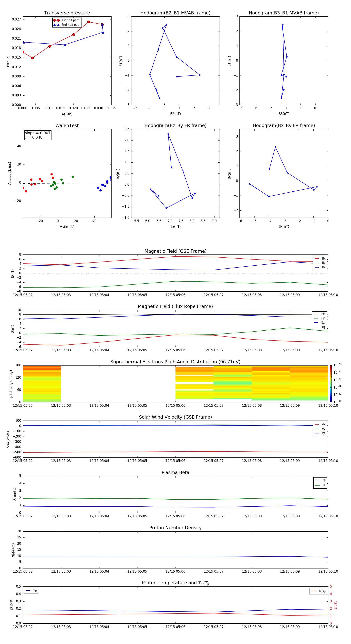Click the slope and r annotation box
Viewport: 351px width, 644px height.
37,135
